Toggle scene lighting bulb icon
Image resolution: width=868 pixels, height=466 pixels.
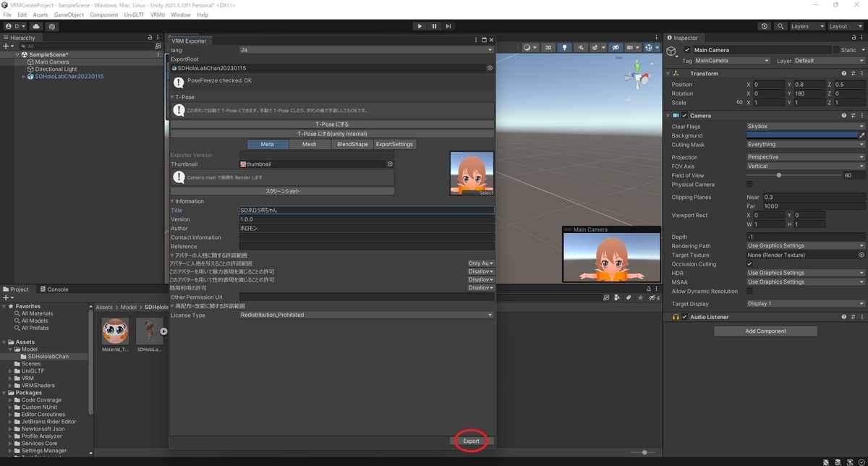click(x=565, y=48)
